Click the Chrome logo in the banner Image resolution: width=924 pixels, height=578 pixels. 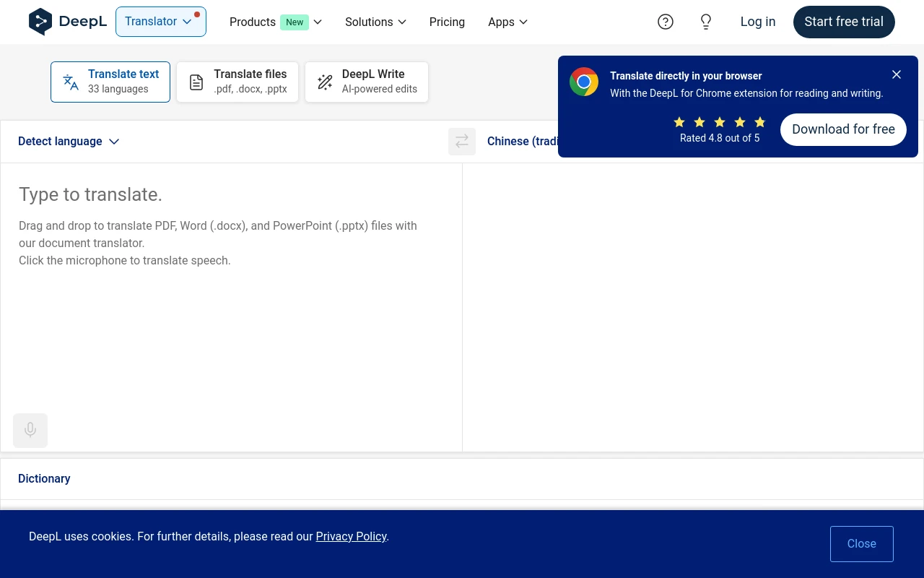[584, 82]
